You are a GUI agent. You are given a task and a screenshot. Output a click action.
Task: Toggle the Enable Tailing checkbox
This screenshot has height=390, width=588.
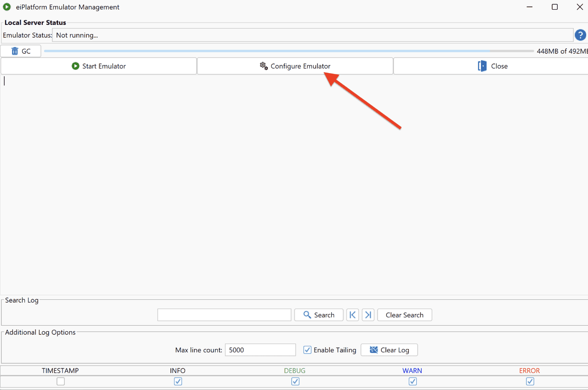[x=308, y=350]
